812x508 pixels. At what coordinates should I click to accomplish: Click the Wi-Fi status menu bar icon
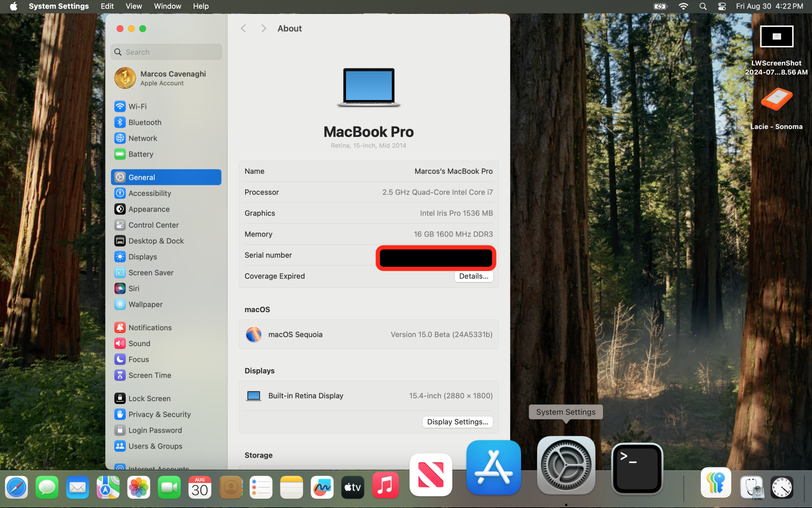point(683,6)
